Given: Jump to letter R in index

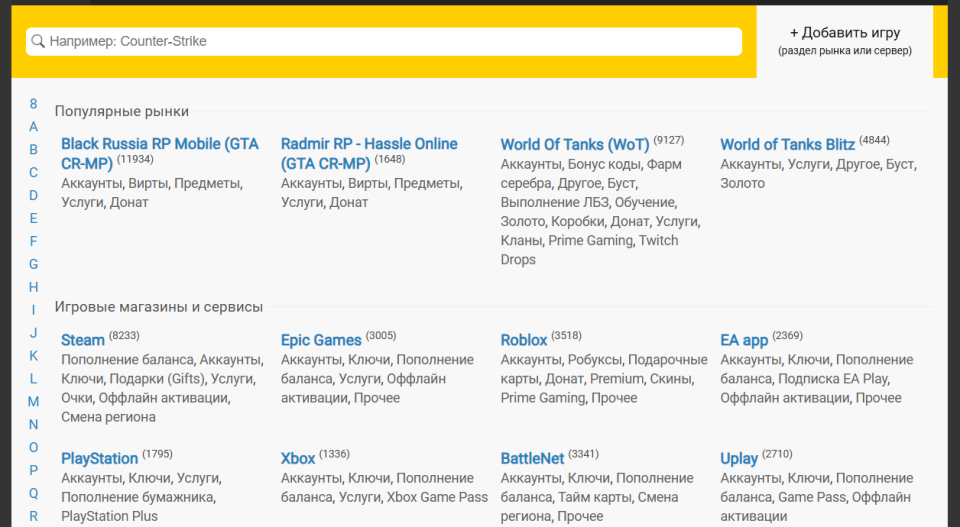Looking at the screenshot, I should [34, 516].
